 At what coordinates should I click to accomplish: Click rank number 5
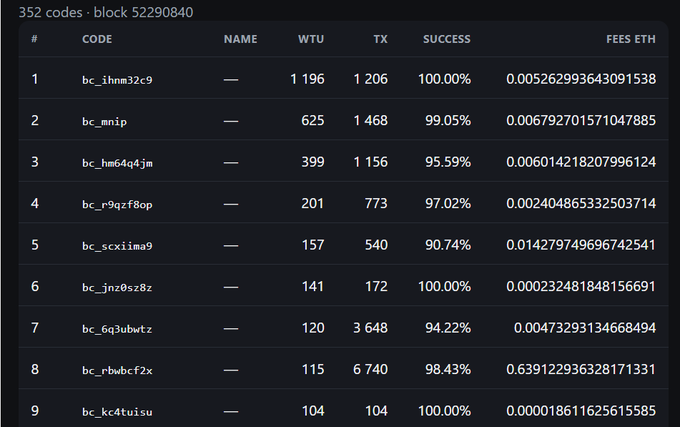coord(35,245)
